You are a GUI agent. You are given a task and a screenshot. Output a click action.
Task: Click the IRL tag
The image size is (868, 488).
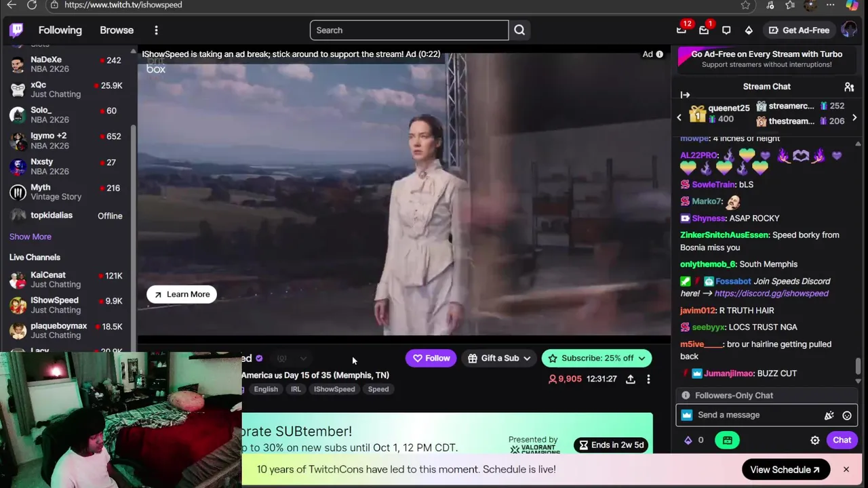[x=296, y=389]
